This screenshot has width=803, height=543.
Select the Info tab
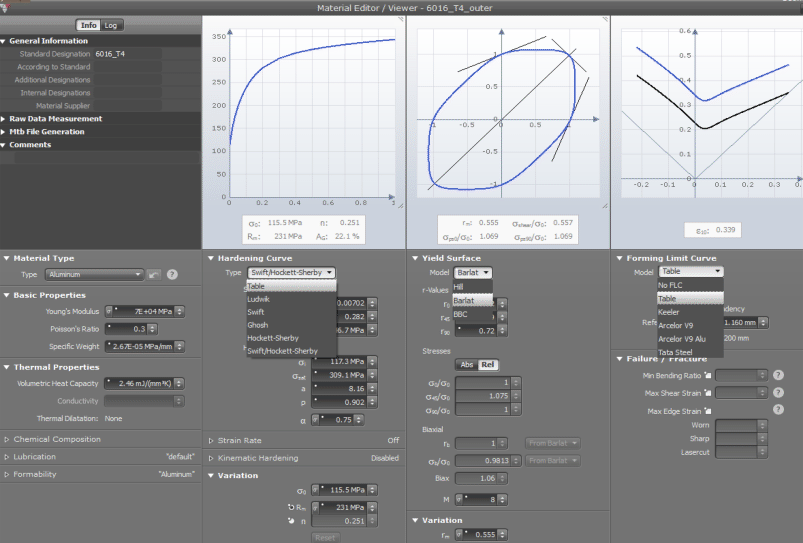(x=88, y=25)
